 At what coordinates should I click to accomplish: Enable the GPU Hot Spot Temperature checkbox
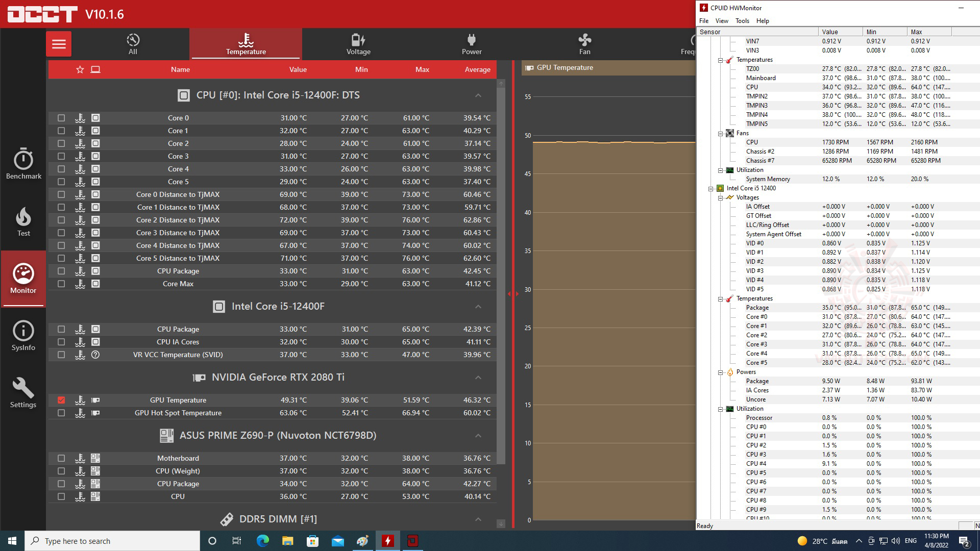click(61, 413)
